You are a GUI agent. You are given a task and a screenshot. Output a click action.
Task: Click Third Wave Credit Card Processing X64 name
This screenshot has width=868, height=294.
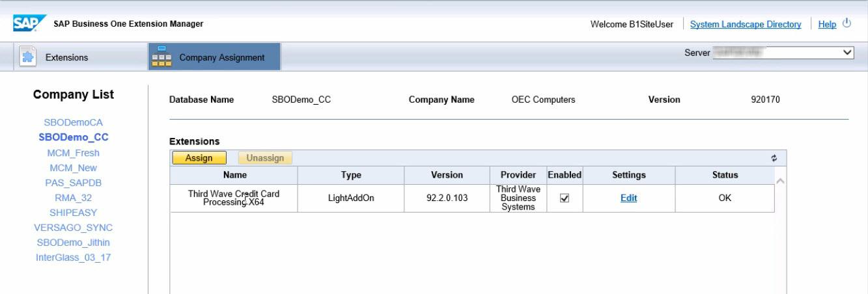tap(234, 198)
